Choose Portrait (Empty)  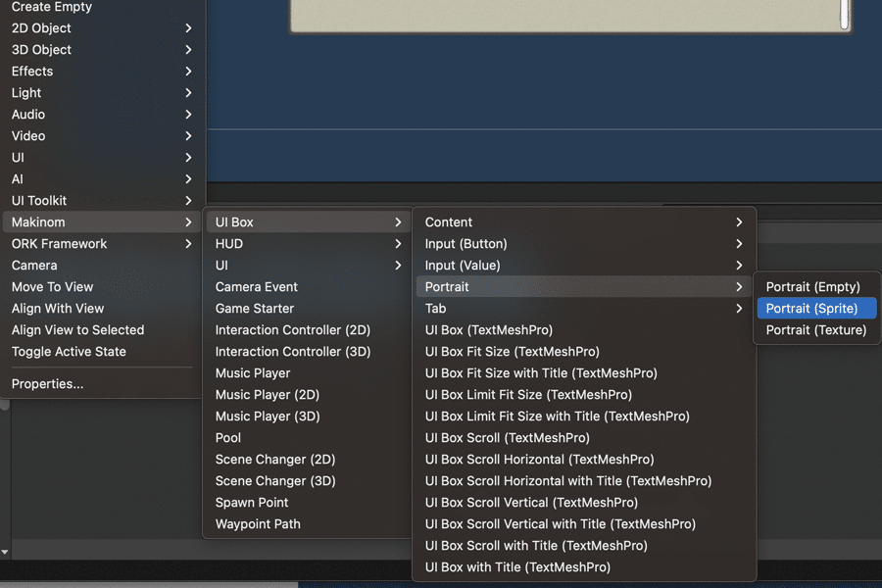coord(816,287)
